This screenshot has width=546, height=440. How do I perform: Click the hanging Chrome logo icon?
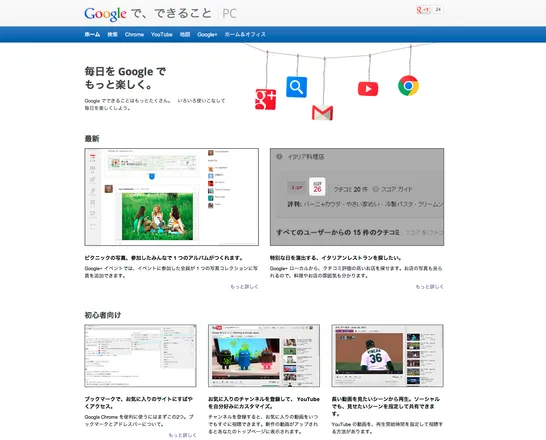tap(408, 86)
